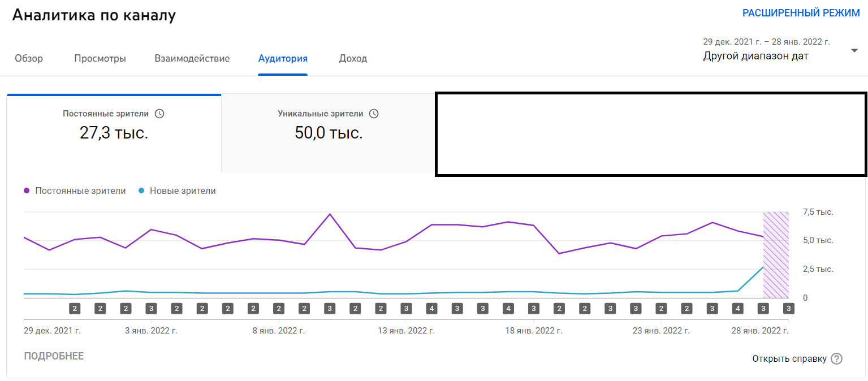Open video marker above 18 янв. 2022 г.
Viewport: 868px width, 381px height.
(534, 309)
